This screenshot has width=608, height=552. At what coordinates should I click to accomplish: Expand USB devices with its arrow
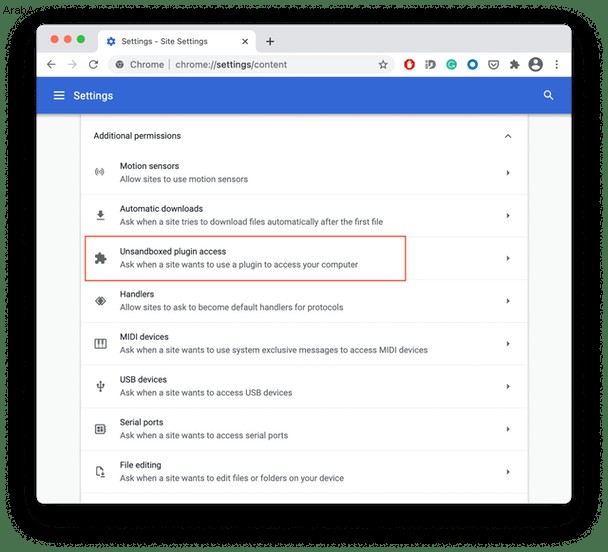(x=508, y=386)
